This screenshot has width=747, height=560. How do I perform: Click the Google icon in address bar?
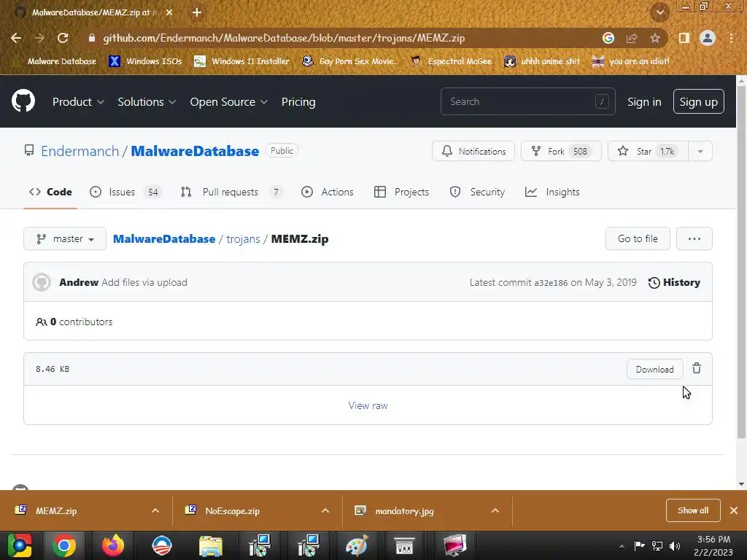(x=608, y=38)
